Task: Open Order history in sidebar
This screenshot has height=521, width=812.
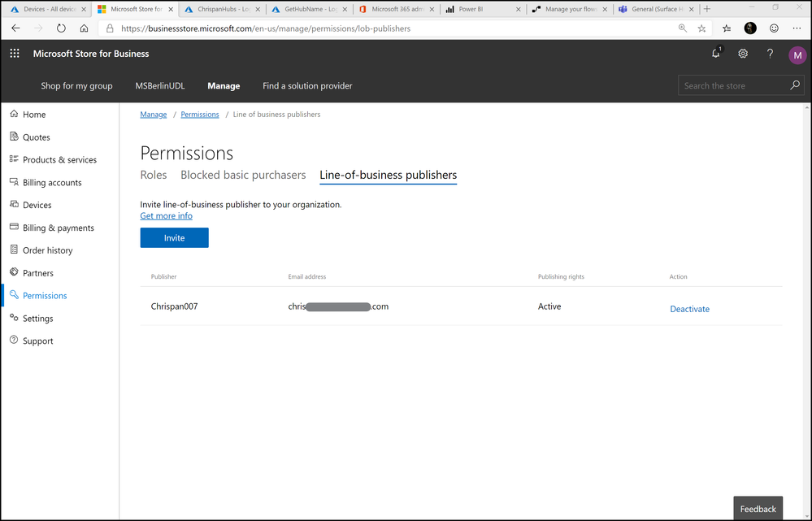Action: pos(48,250)
